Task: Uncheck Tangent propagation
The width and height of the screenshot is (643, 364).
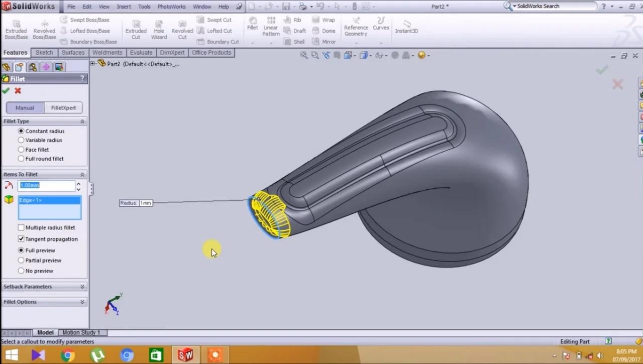Action: (x=21, y=239)
